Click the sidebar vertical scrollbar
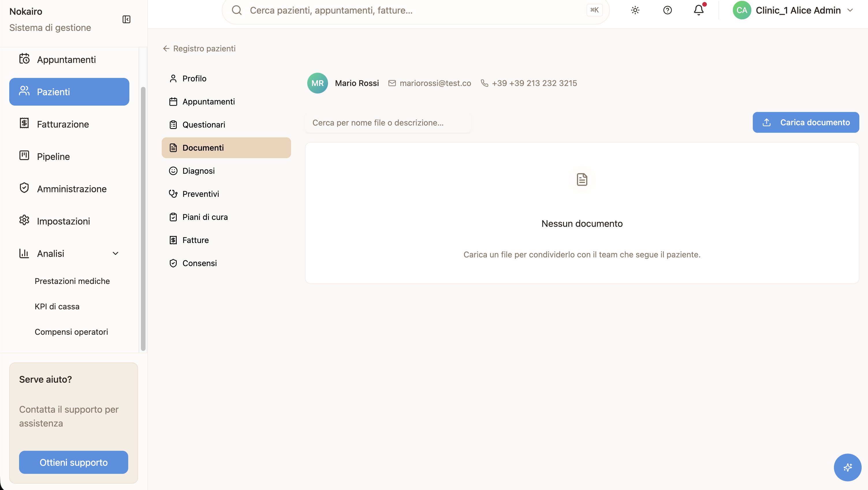 tap(143, 219)
